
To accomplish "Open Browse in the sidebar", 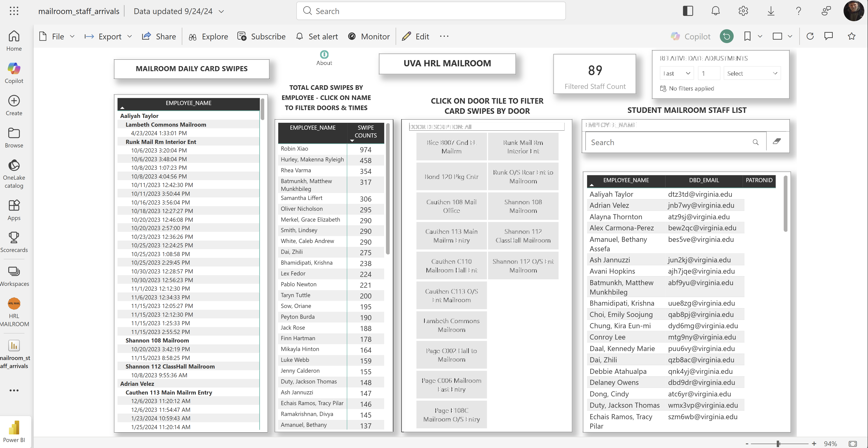I will point(14,138).
